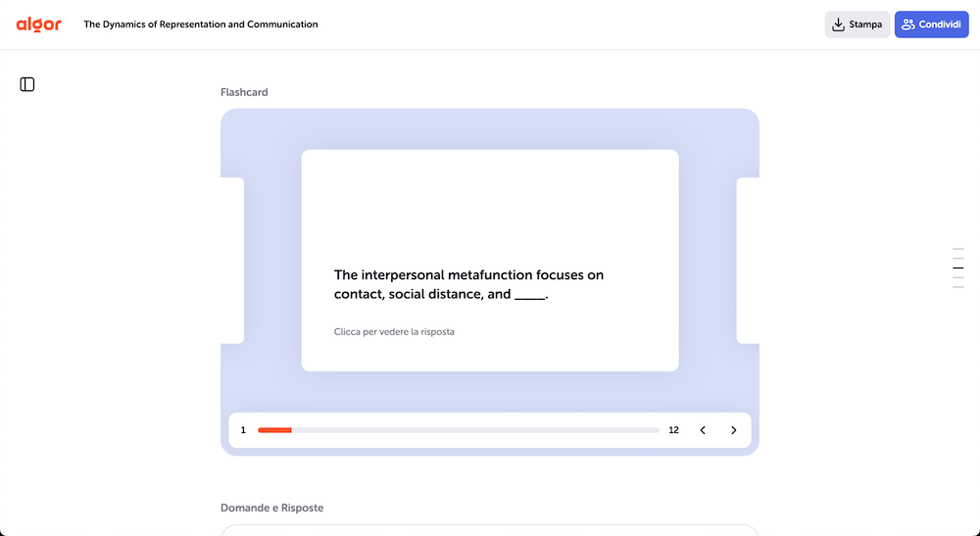980x536 pixels.
Task: Click the 'Domande e Risposte' heading
Action: (271, 508)
